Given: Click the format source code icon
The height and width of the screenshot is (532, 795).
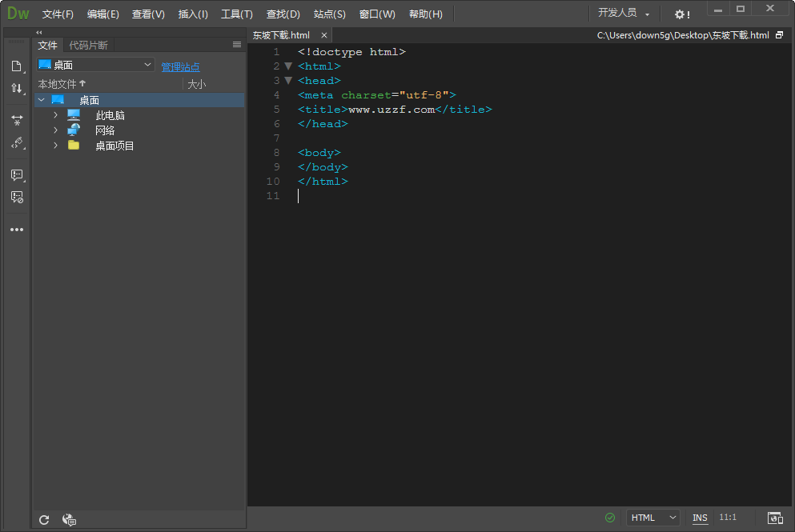Looking at the screenshot, I should pos(17,143).
